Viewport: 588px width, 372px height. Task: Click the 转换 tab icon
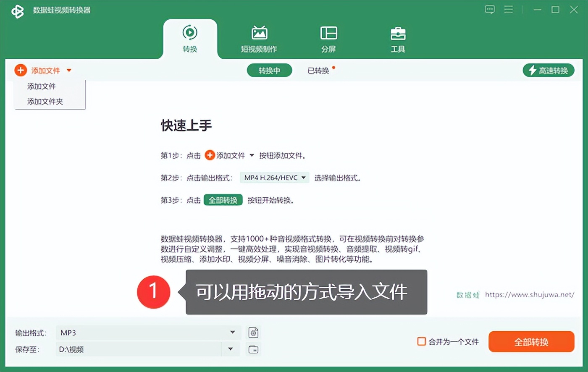click(190, 33)
